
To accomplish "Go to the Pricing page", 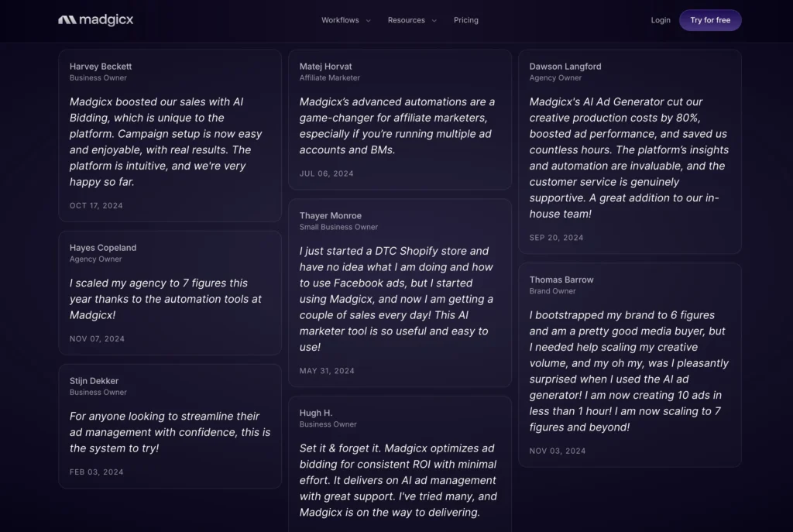I will [x=466, y=20].
